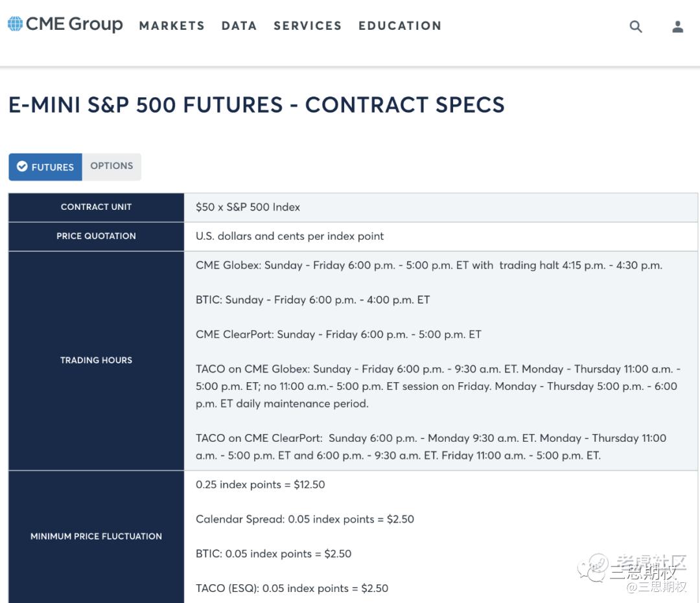Click the page title E-Mini S&P 500 Futures
The image size is (700, 603).
coord(256,105)
